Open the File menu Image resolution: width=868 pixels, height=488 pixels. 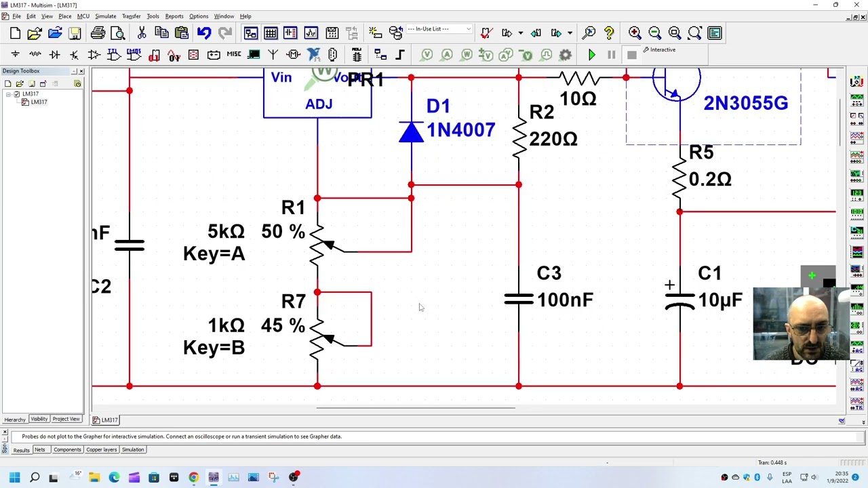click(17, 16)
